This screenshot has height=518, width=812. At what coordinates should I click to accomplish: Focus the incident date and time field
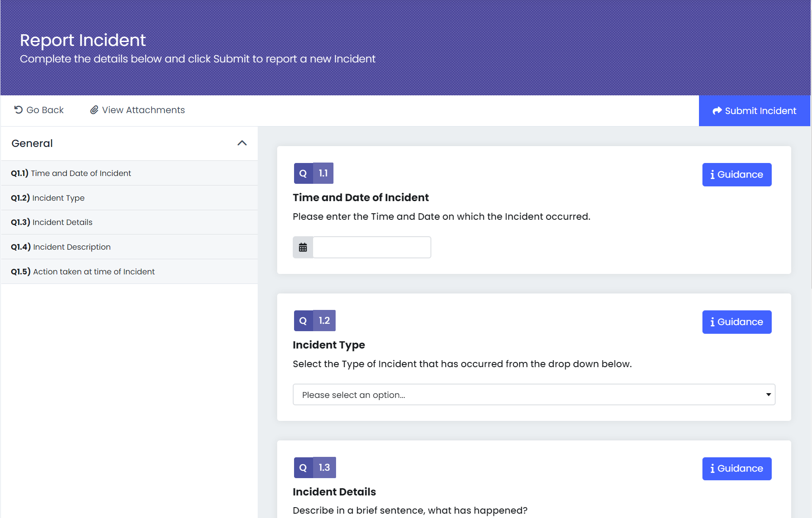tap(372, 247)
